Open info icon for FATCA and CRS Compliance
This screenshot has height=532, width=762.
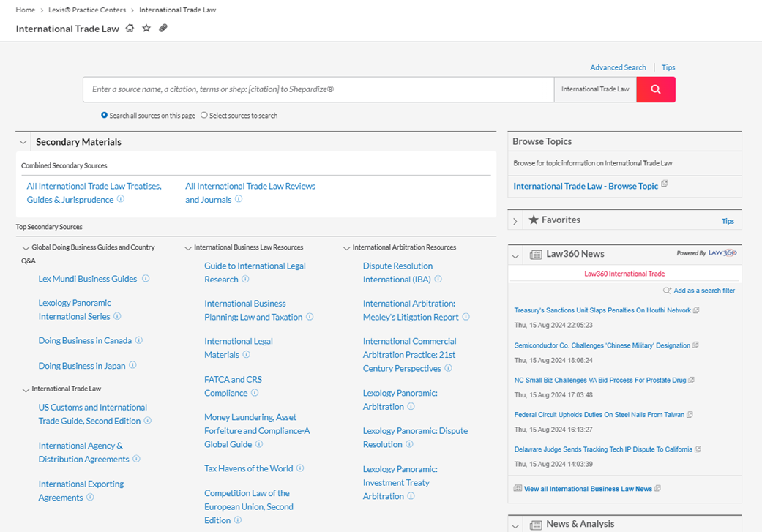[255, 392]
